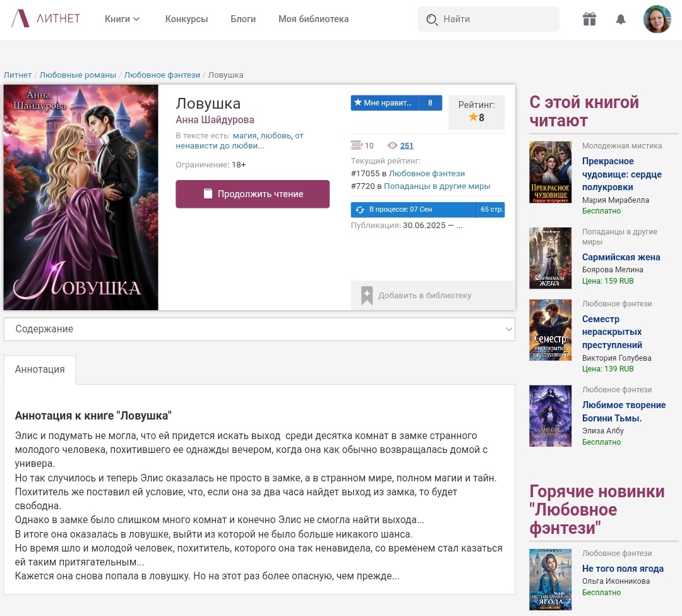Open Блоги in the top menu
This screenshot has width=682, height=616.
tap(243, 19)
